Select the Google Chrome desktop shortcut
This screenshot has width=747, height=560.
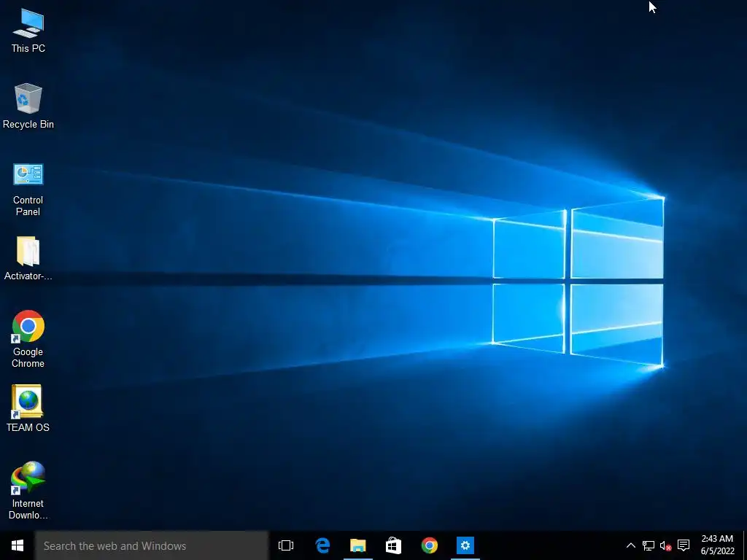[x=28, y=339]
